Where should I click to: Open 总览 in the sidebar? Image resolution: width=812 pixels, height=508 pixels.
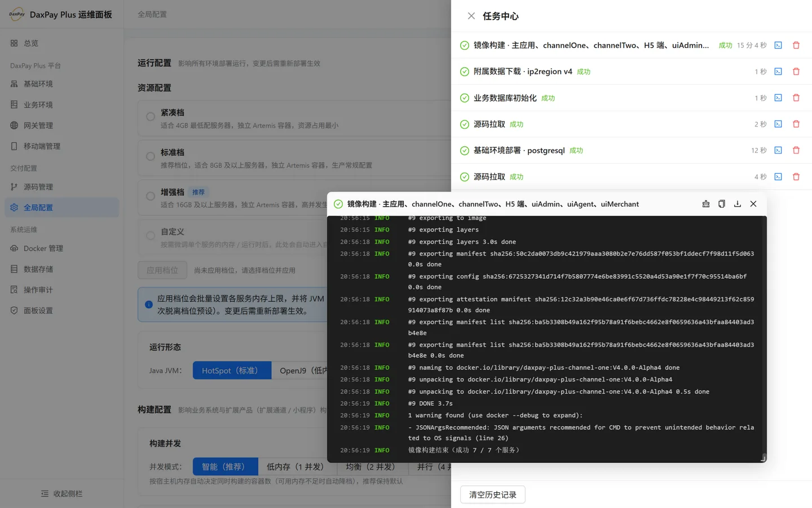coord(61,43)
